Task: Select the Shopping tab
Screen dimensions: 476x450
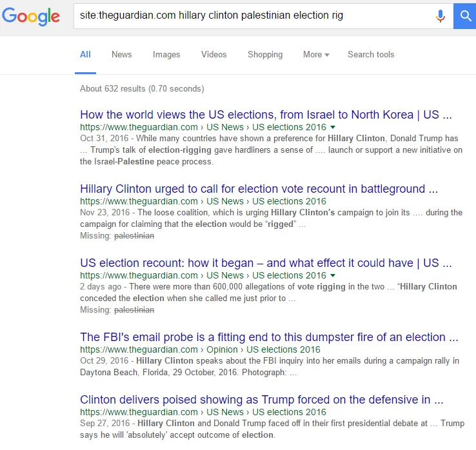Action: (x=265, y=55)
